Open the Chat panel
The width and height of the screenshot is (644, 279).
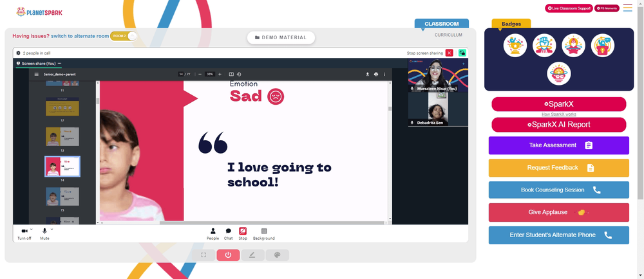click(229, 233)
